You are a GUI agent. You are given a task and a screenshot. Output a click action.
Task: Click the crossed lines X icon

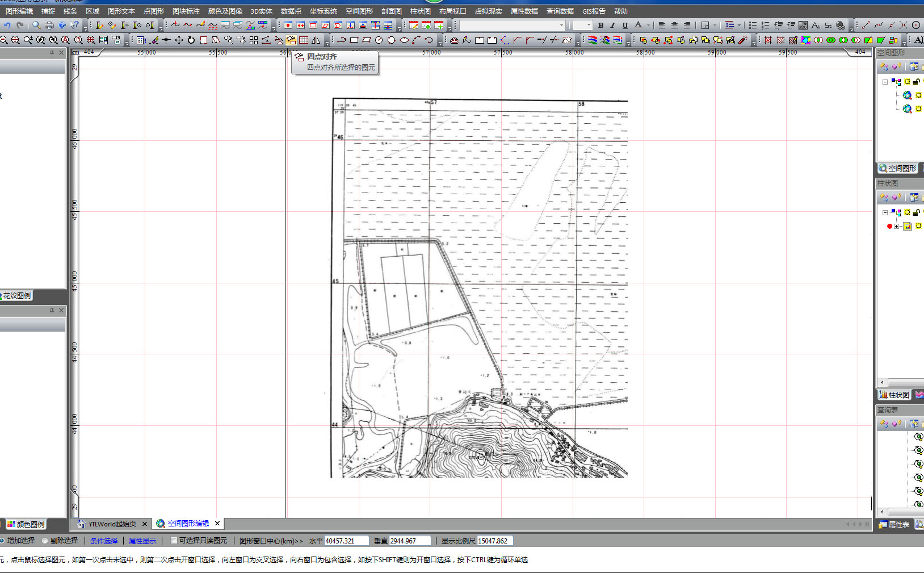903,25
